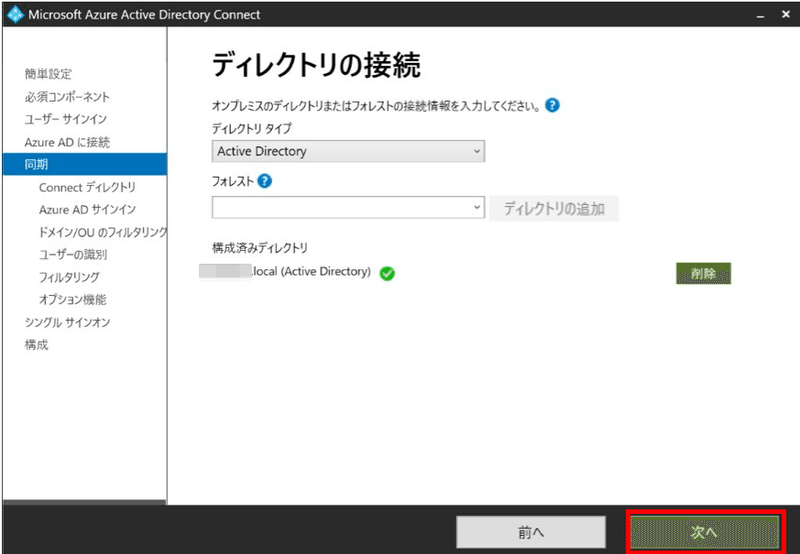Open Connect ディレクトリ sub-step

87,187
